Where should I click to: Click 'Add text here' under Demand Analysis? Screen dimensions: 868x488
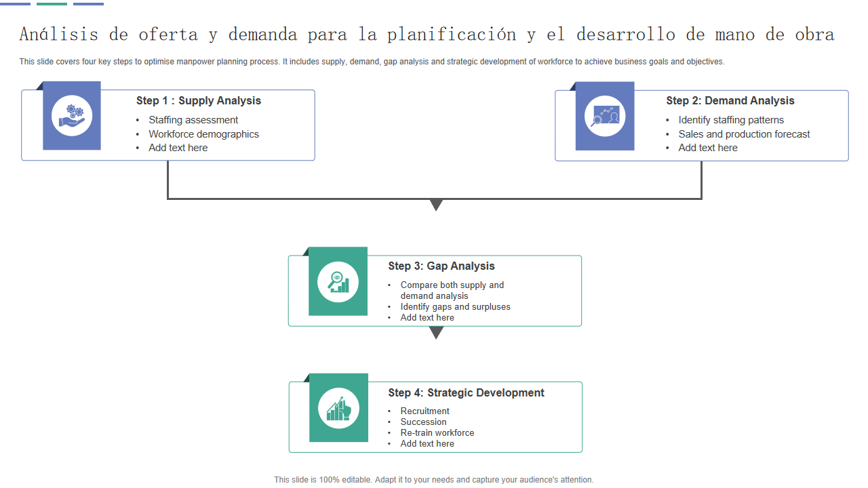pos(708,148)
